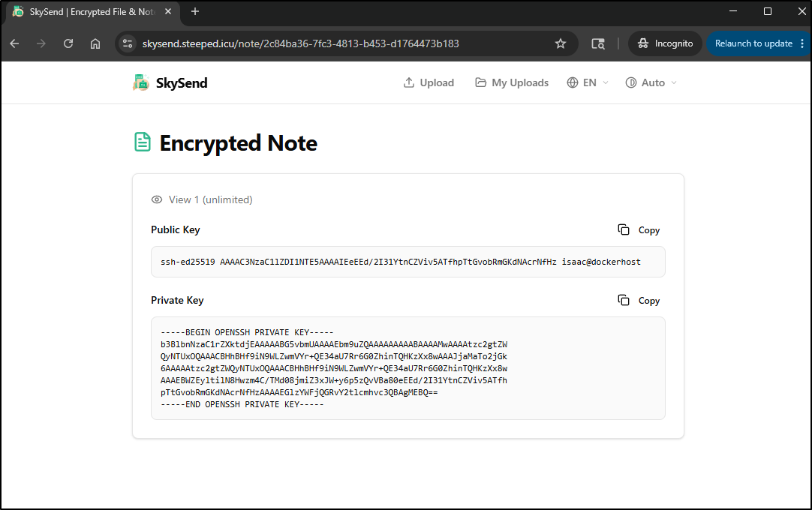Go to browser home page
Viewport: 812px width, 510px height.
coord(95,43)
